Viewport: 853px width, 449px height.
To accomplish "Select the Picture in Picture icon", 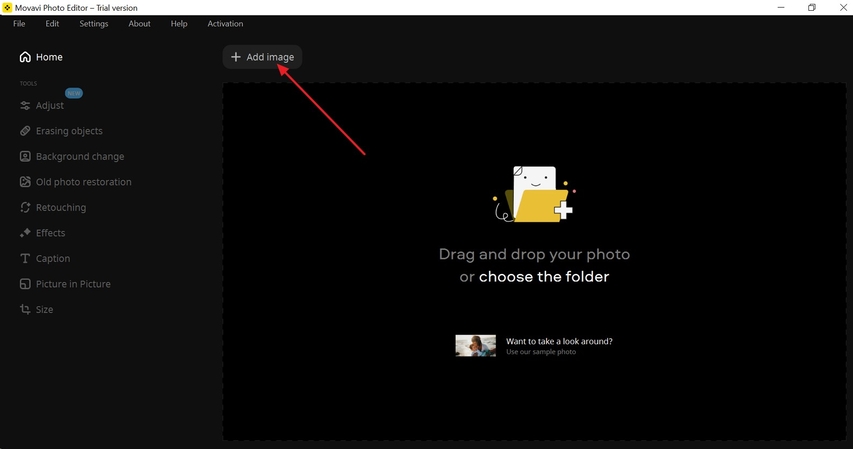I will click(x=25, y=284).
